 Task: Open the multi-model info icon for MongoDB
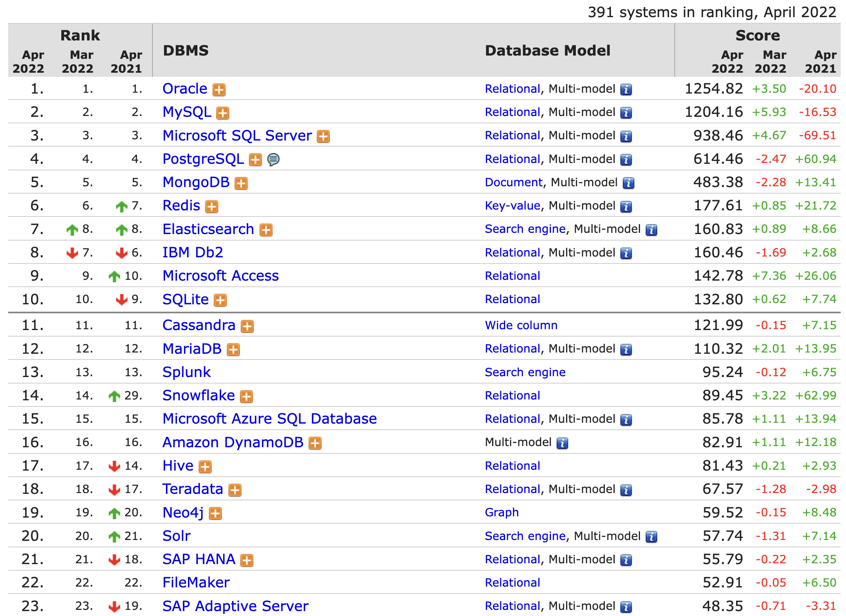pos(629,183)
